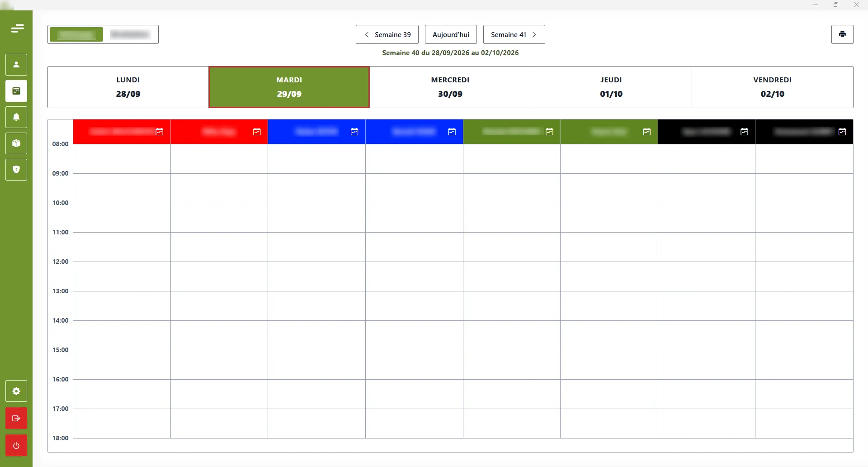This screenshot has width=868, height=467.
Task: Maximize the application window
Action: 836,5
